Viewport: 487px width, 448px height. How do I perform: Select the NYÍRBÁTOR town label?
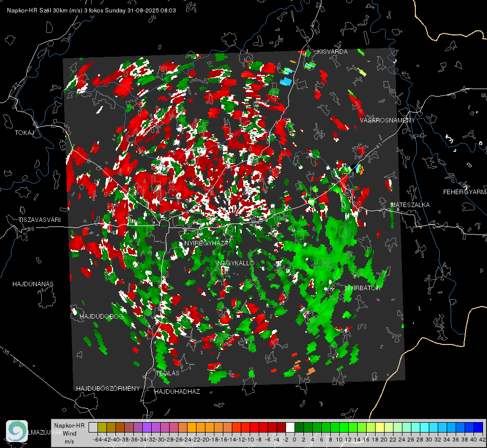(363, 288)
